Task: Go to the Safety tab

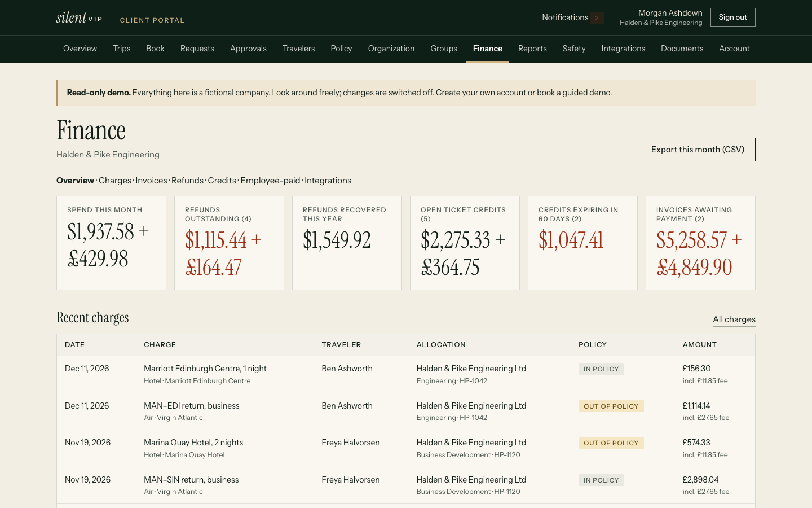Action: pyautogui.click(x=574, y=49)
